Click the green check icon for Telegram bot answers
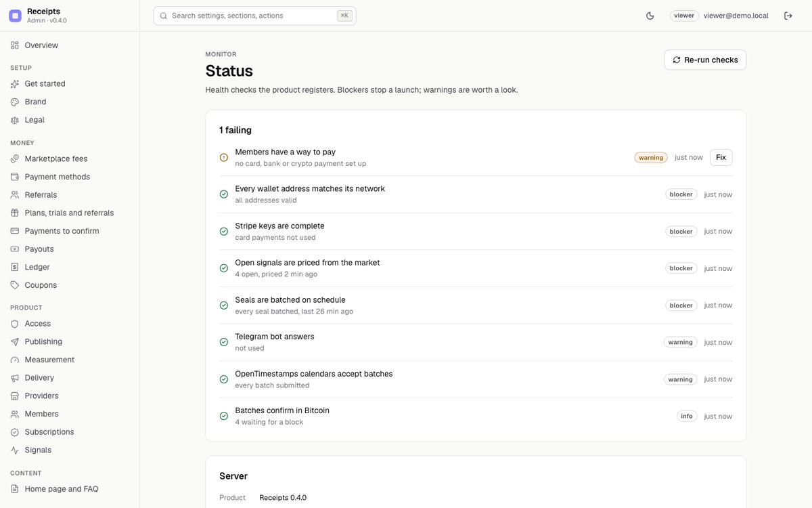812x508 pixels. coord(224,342)
